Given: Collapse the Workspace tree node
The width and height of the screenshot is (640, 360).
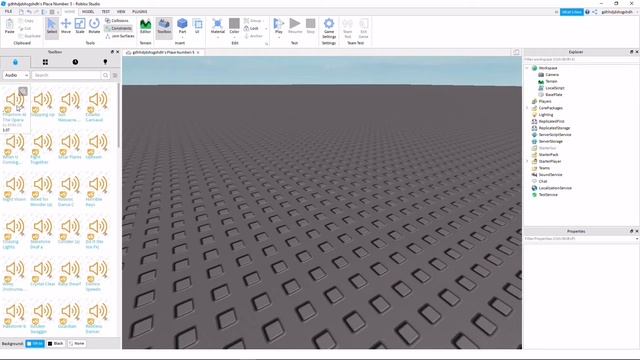Looking at the screenshot, I should (x=527, y=68).
